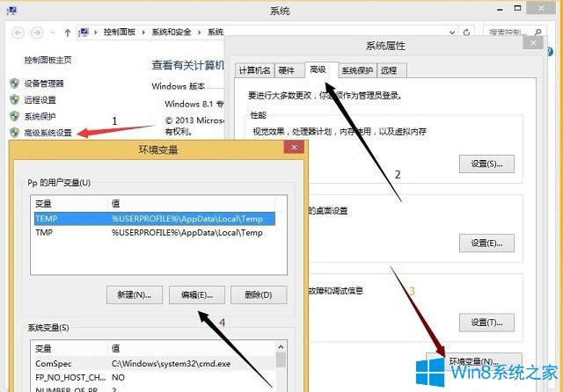Screen dimensions: 563x392
Task: Click 删除(D) for user variables
Action: tap(259, 294)
